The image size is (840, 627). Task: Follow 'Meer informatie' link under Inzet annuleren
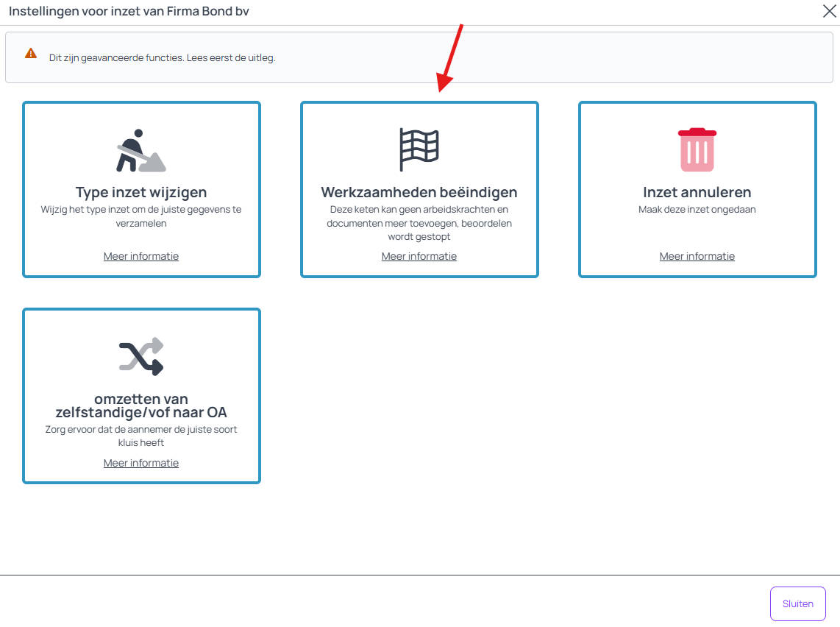[697, 256]
